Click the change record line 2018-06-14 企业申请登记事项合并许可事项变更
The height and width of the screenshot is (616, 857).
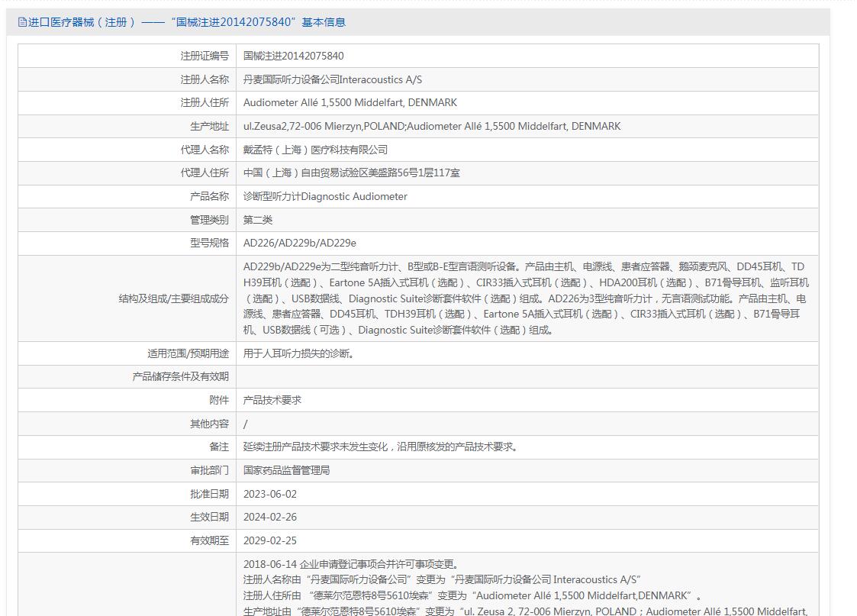pos(352,564)
